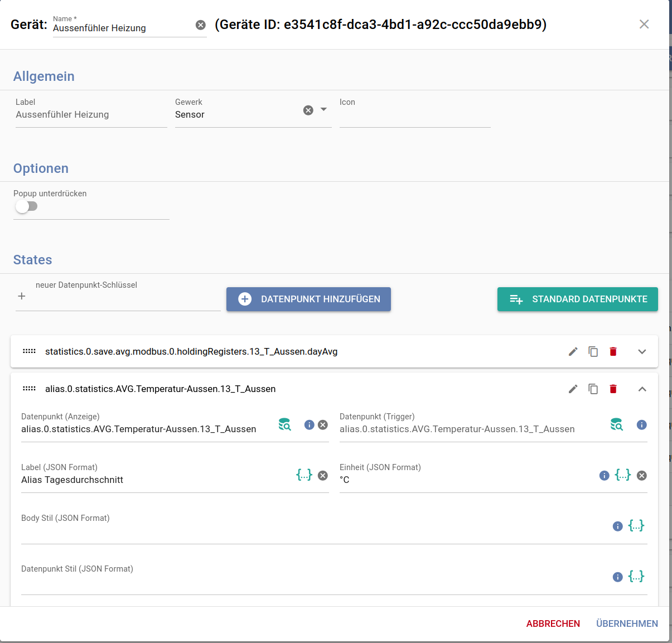Collapse the alias.0.statistics.AVG datapoint panel
The image size is (672, 643).
coord(642,389)
